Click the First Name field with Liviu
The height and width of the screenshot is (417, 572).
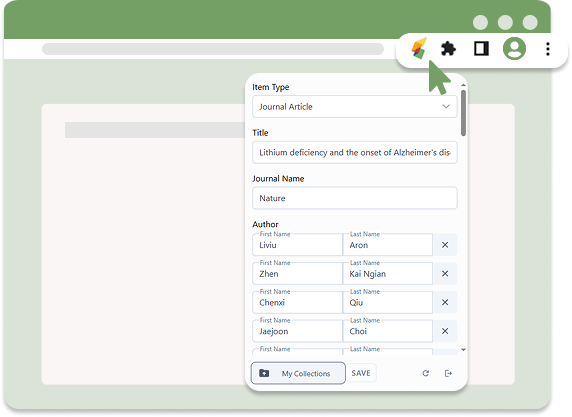coord(297,245)
